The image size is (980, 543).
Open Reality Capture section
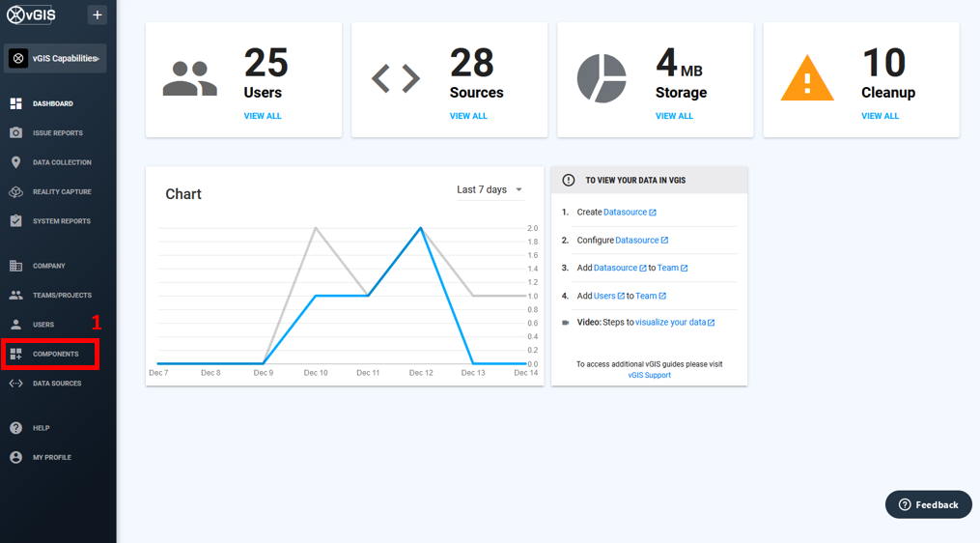[x=62, y=192]
